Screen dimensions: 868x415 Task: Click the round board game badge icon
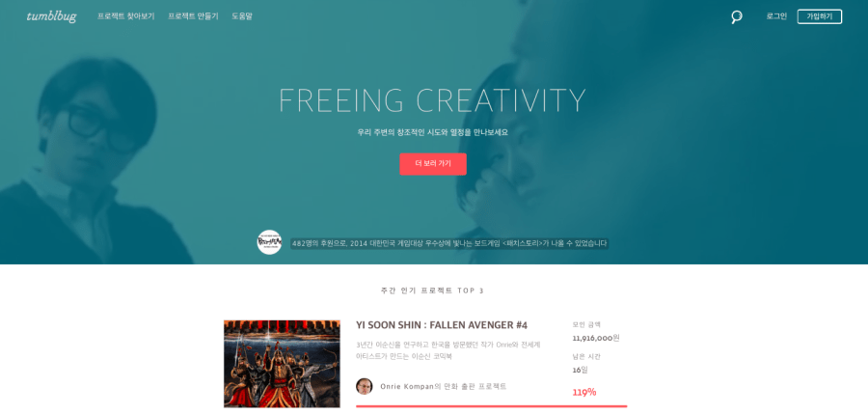click(x=270, y=242)
